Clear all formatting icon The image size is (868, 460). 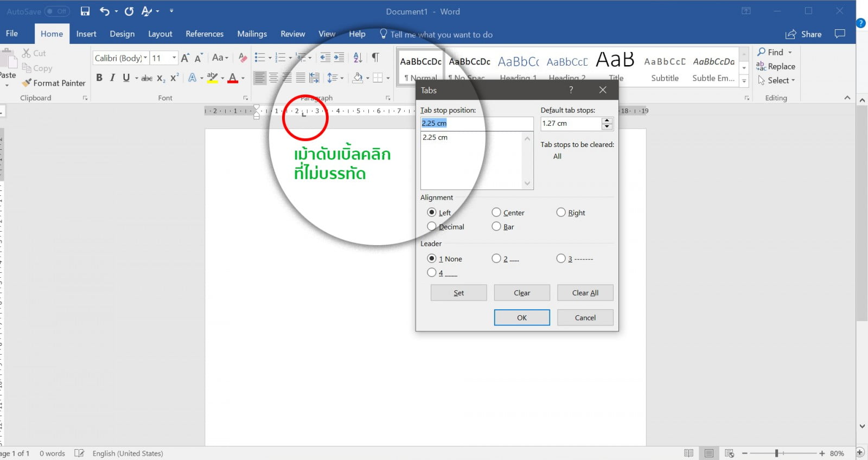(243, 58)
